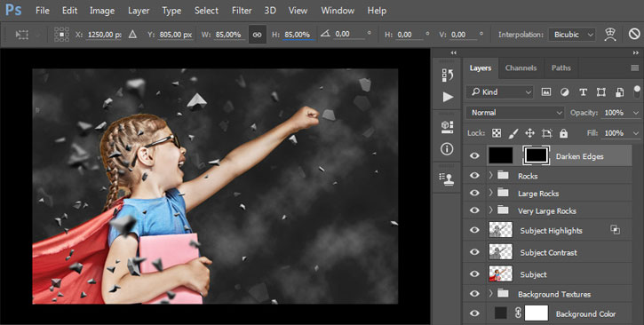Open the Actions panel play icon
The image size is (644, 325).
point(448,98)
